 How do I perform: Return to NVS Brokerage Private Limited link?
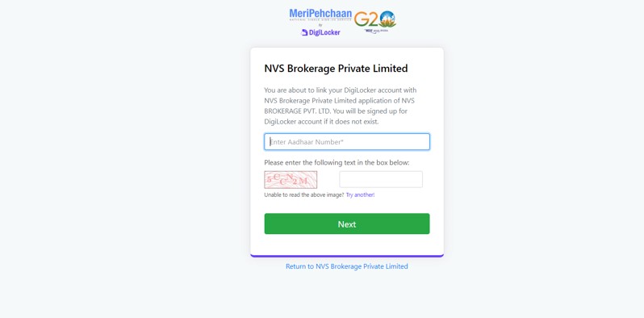point(347,266)
